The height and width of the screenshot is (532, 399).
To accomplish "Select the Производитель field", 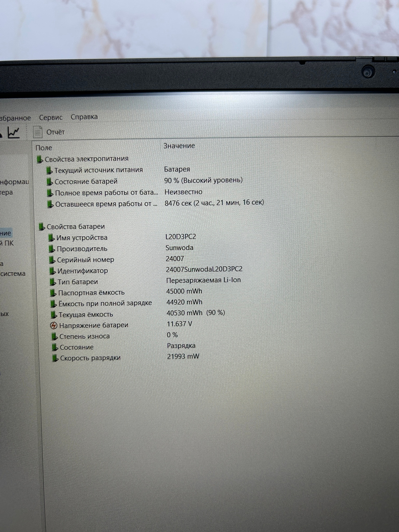I will click(82, 249).
